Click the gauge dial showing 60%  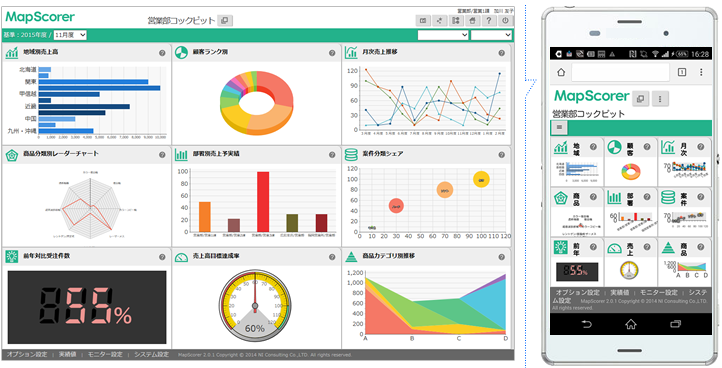(255, 305)
